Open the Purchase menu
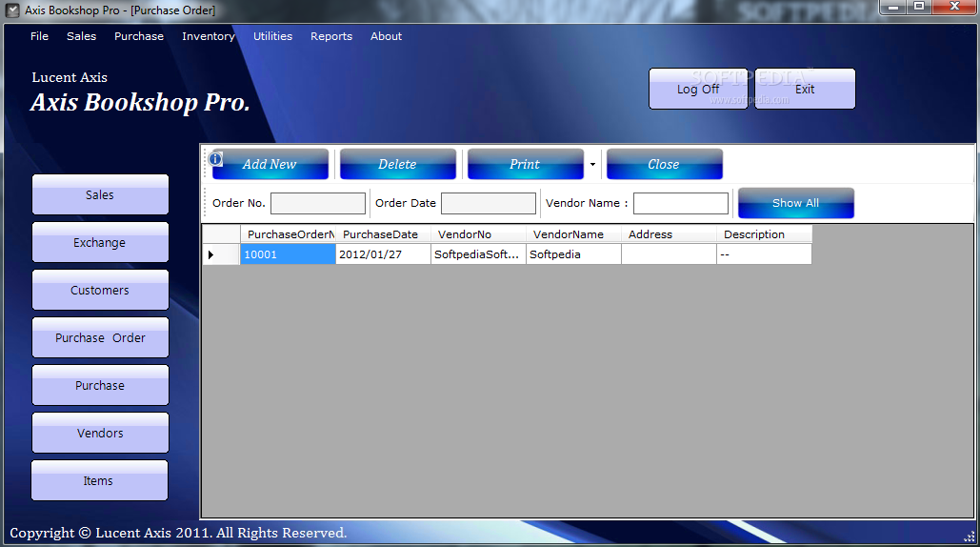This screenshot has width=980, height=547. click(x=139, y=36)
